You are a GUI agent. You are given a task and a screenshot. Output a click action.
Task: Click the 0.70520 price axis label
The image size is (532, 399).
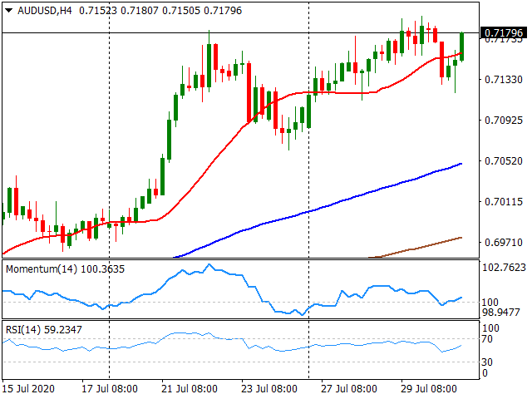coord(504,160)
